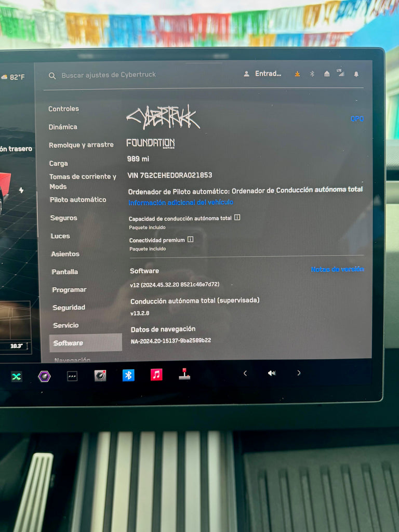Launch the Apple Music app
This screenshot has height=532, width=399.
pyautogui.click(x=156, y=375)
